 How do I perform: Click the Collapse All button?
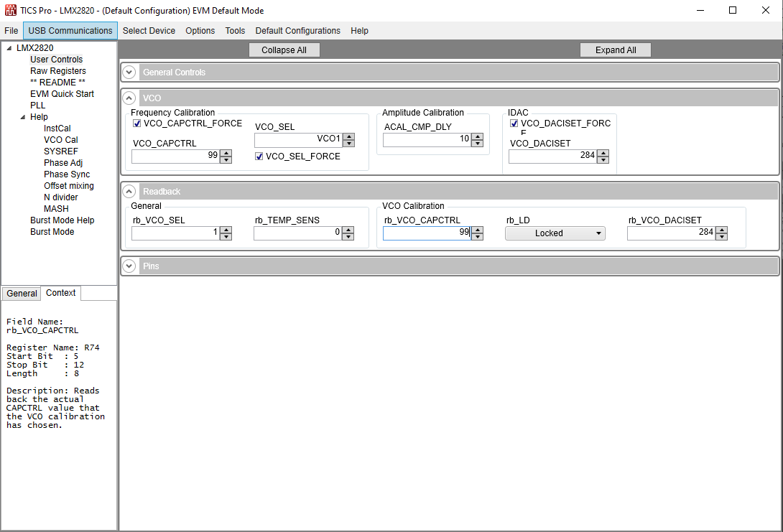[x=284, y=50]
